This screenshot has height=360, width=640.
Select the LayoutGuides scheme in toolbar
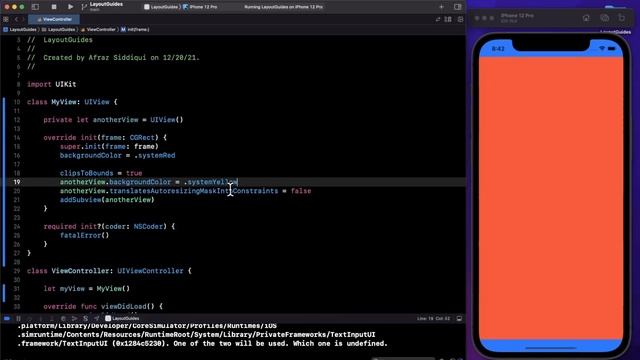click(161, 7)
